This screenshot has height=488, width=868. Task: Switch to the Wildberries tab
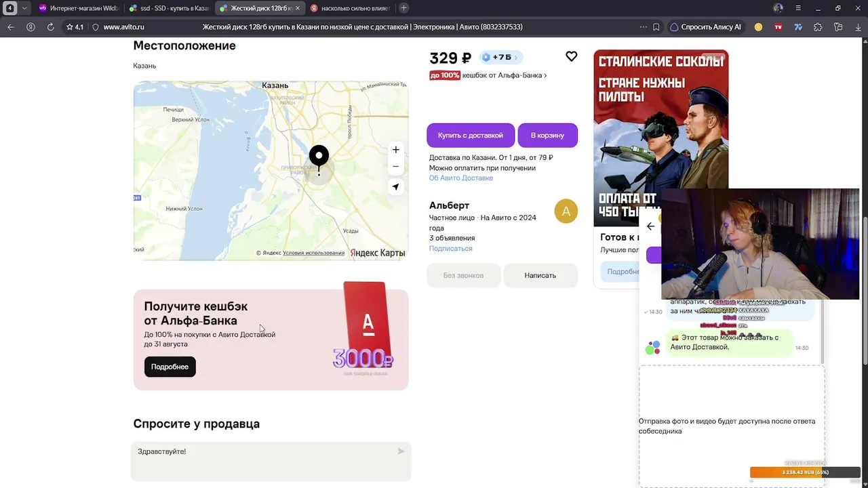[77, 8]
